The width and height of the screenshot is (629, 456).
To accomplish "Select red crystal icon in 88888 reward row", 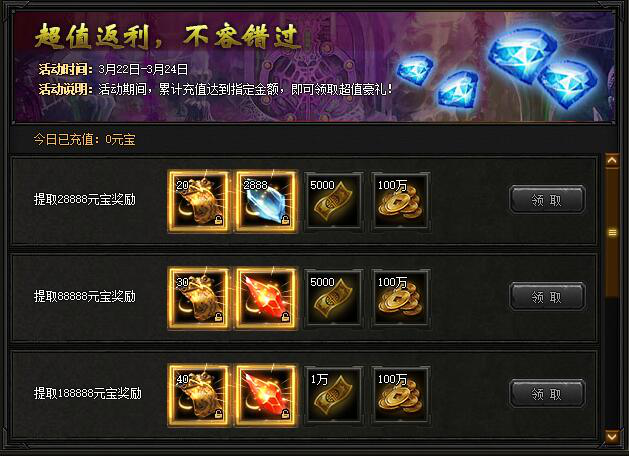I will click(266, 298).
